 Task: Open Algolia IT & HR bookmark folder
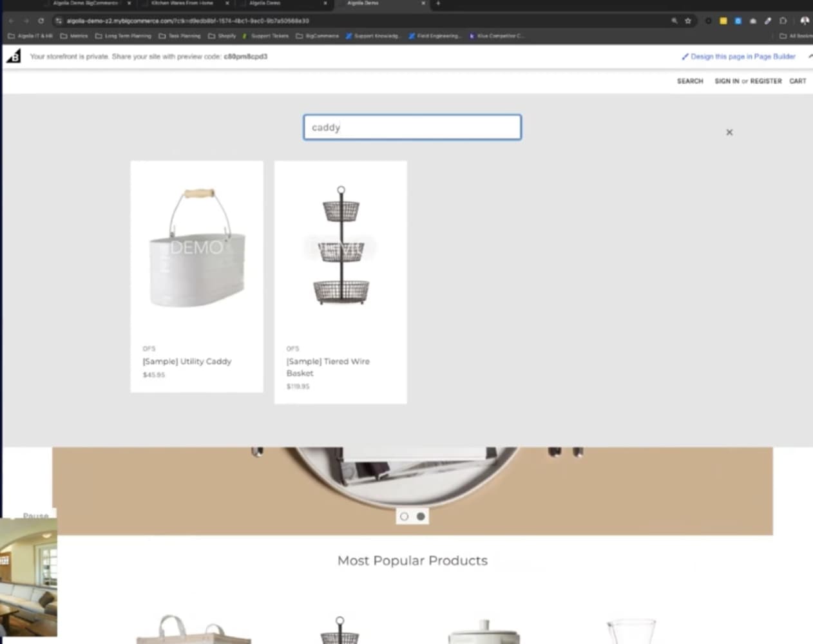coord(30,36)
